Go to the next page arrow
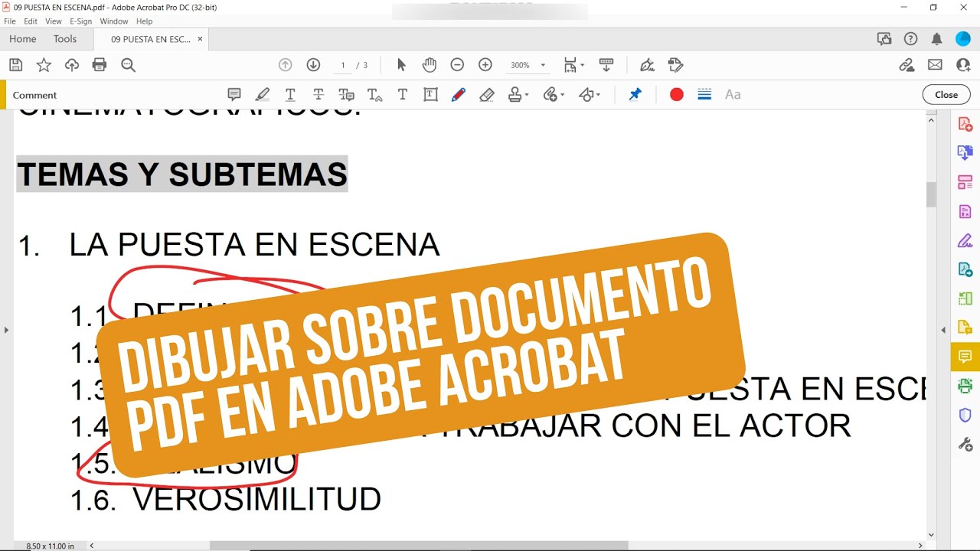The height and width of the screenshot is (551, 980). [x=313, y=65]
